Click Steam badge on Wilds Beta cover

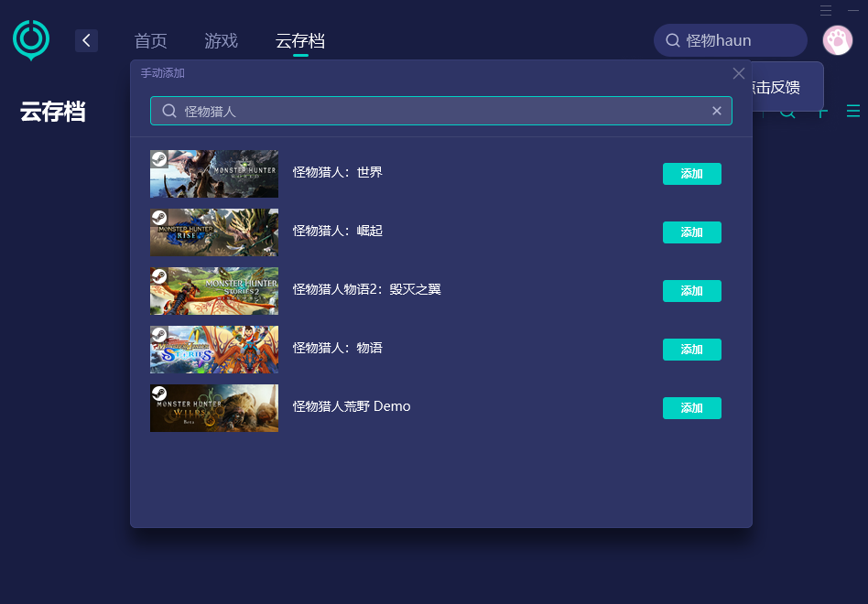(x=159, y=394)
